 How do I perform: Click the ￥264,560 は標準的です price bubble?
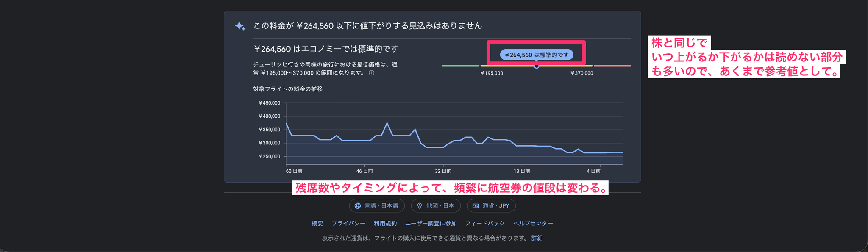pos(537,55)
